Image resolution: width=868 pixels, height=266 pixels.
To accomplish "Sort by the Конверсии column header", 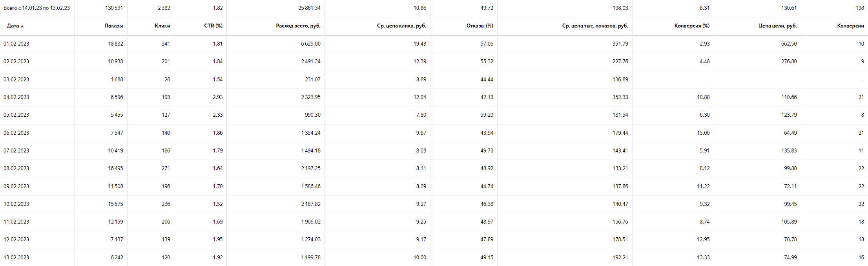I will (x=850, y=26).
